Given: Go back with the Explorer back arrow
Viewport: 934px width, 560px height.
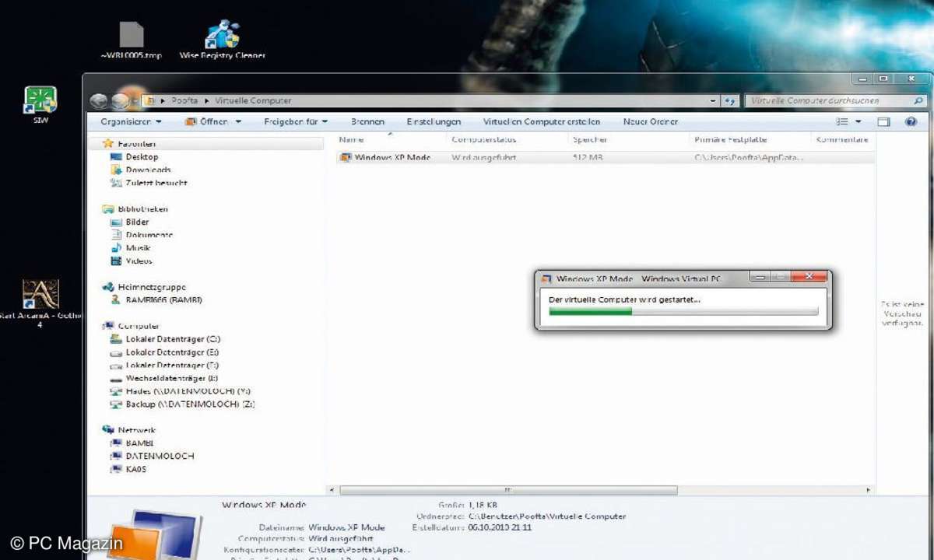Looking at the screenshot, I should pos(98,100).
